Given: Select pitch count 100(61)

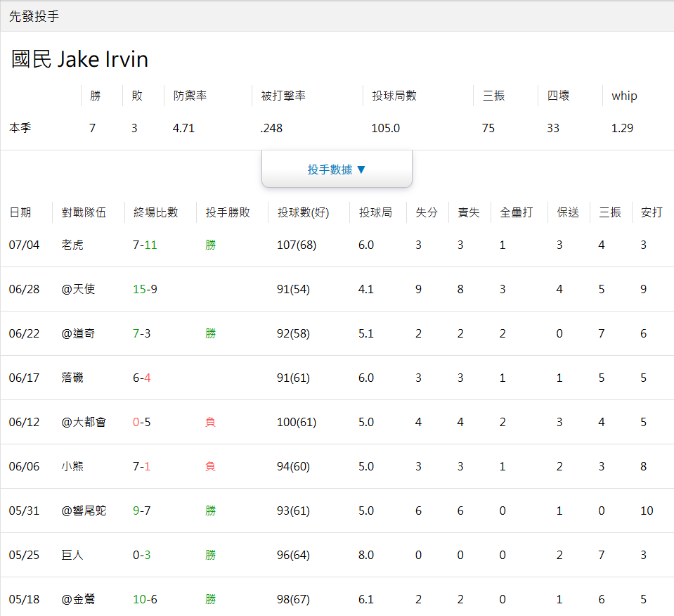Looking at the screenshot, I should [x=297, y=423].
